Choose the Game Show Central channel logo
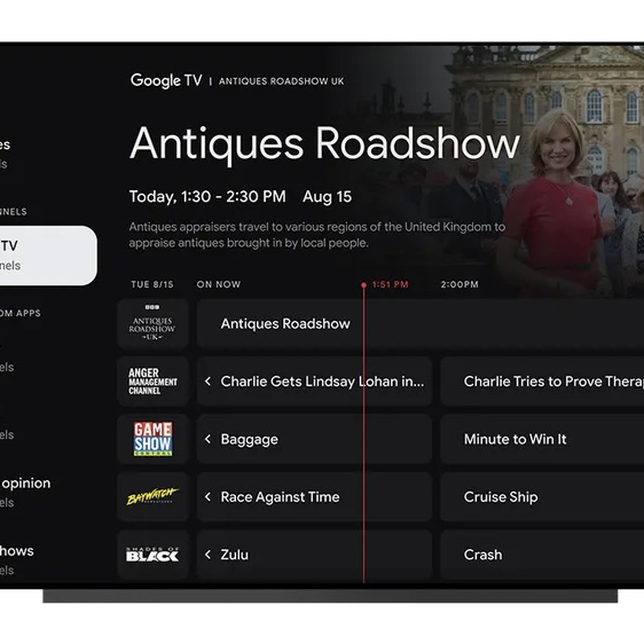This screenshot has width=644, height=644. pos(153,439)
